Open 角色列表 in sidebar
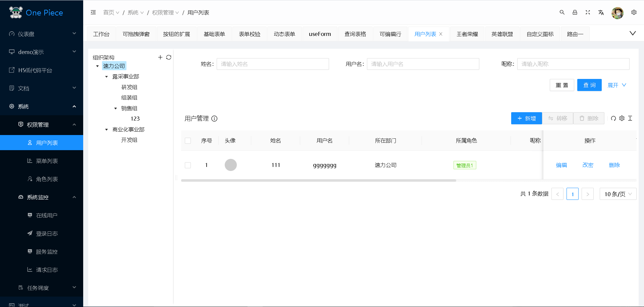 [42, 179]
